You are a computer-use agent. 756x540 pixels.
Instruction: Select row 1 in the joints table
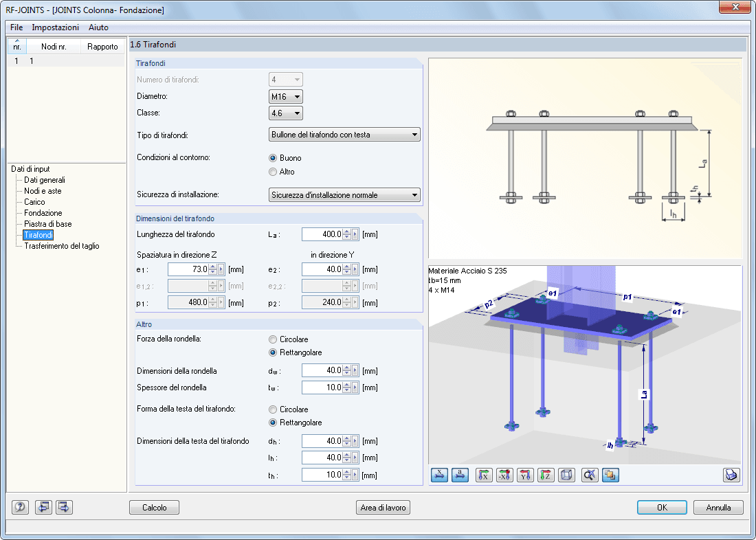(x=66, y=60)
